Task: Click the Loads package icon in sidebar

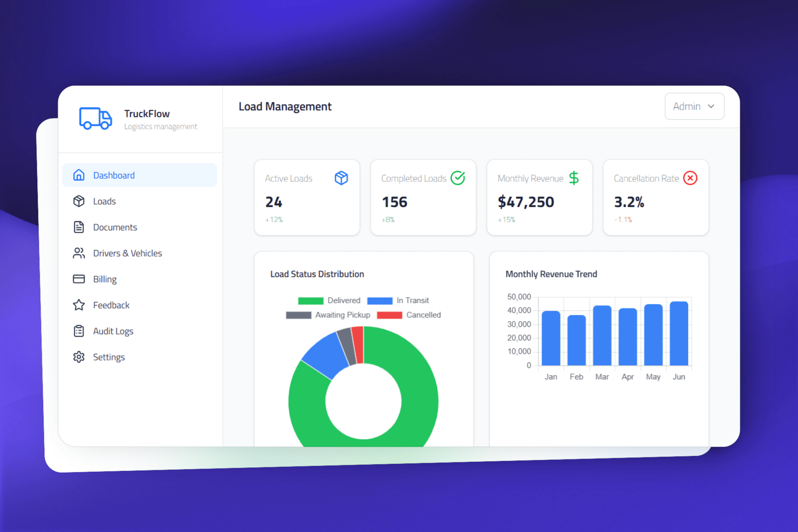Action: point(79,201)
